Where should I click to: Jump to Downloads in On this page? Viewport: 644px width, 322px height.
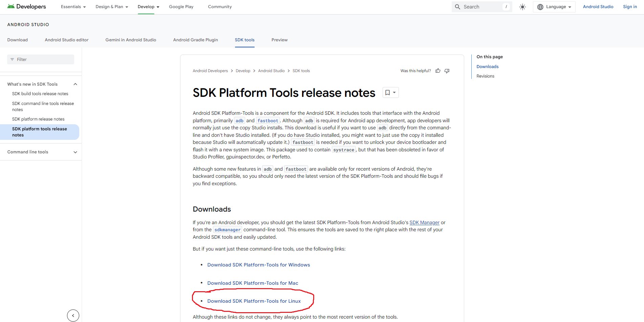coord(487,67)
